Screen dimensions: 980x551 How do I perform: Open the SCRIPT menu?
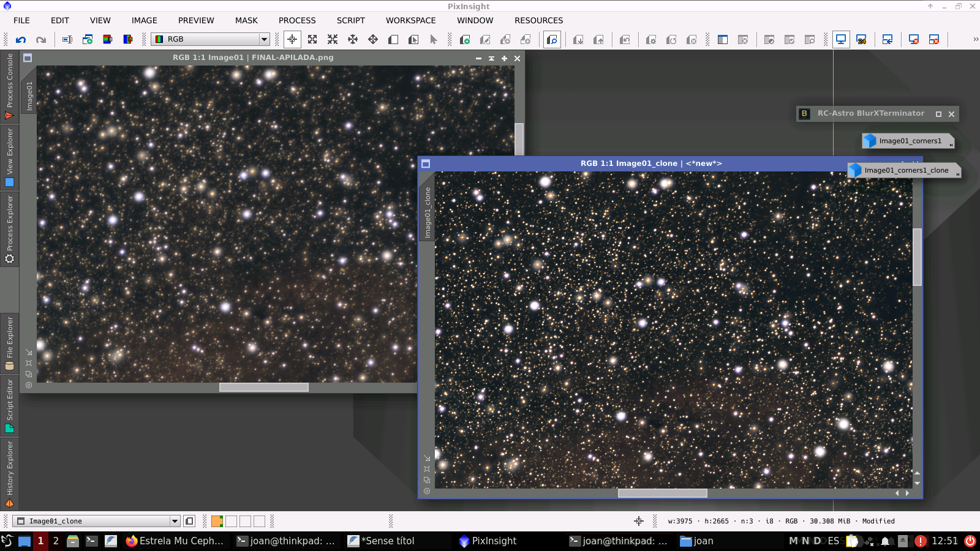350,20
